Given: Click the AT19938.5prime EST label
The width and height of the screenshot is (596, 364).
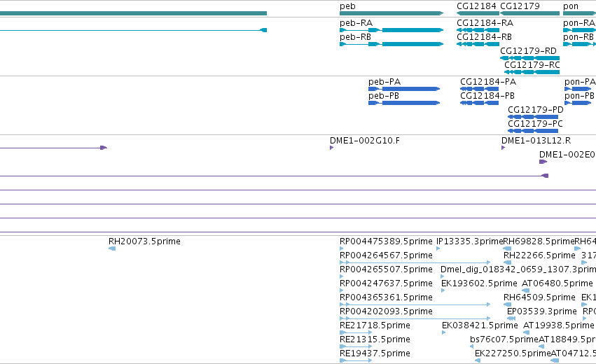Looking at the screenshot, I should tap(558, 325).
